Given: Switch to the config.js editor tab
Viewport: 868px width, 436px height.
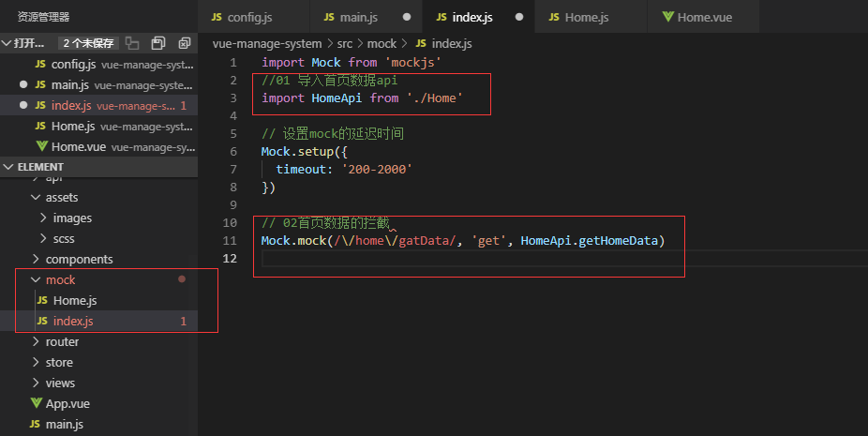Looking at the screenshot, I should pos(253,17).
